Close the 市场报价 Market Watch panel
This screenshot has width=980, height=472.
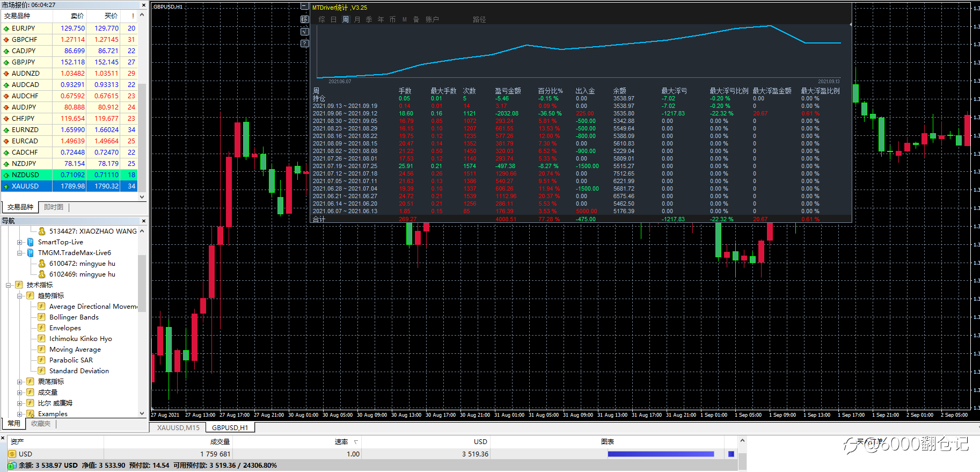tap(143, 5)
